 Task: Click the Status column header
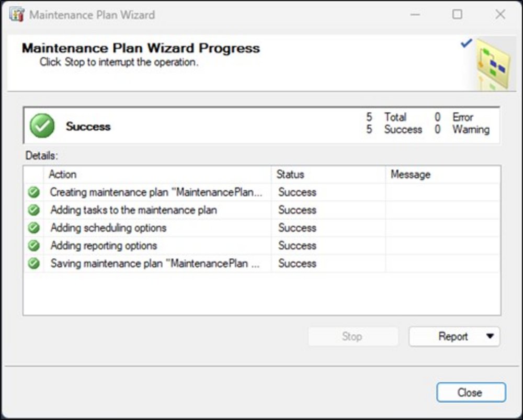(290, 175)
